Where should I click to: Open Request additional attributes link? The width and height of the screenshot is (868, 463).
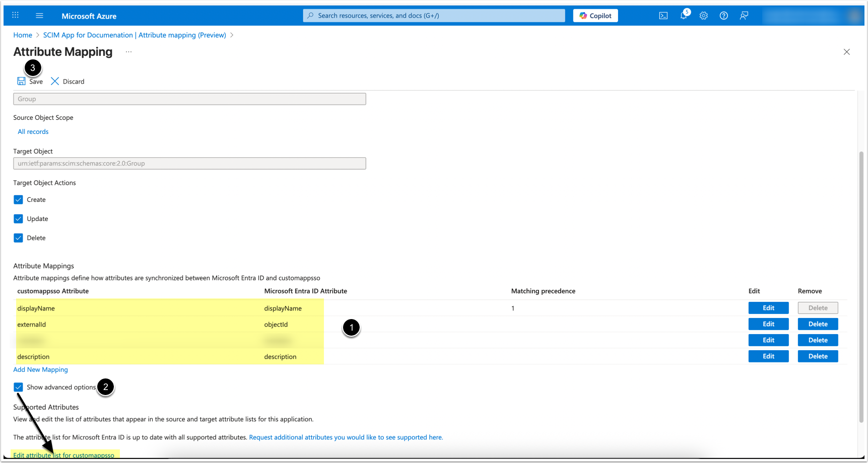[346, 437]
